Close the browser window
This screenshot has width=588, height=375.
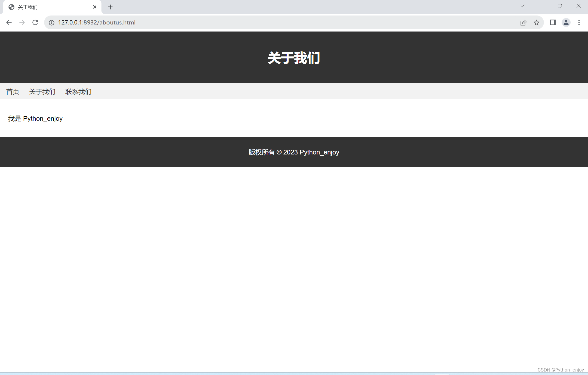pyautogui.click(x=578, y=6)
